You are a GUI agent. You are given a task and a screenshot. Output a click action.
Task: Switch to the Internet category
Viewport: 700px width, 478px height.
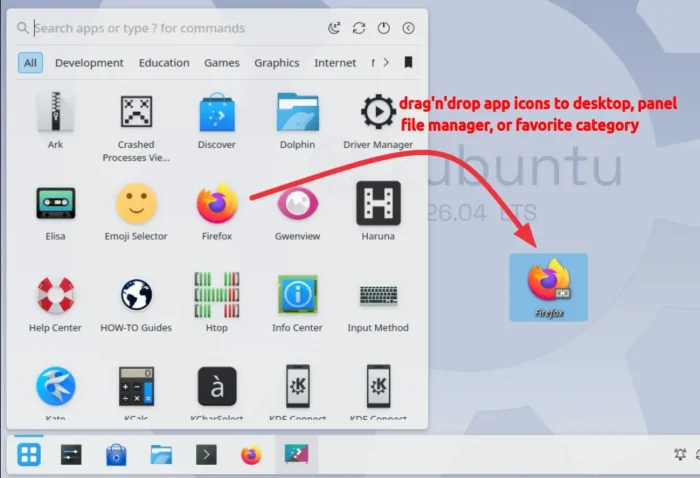click(335, 62)
